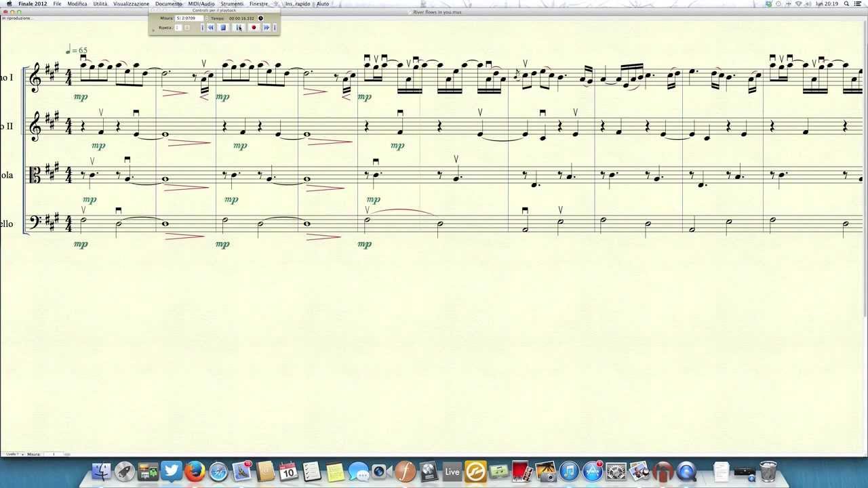868x488 pixels.
Task: Click the rewind button in playback controls
Action: tap(210, 27)
